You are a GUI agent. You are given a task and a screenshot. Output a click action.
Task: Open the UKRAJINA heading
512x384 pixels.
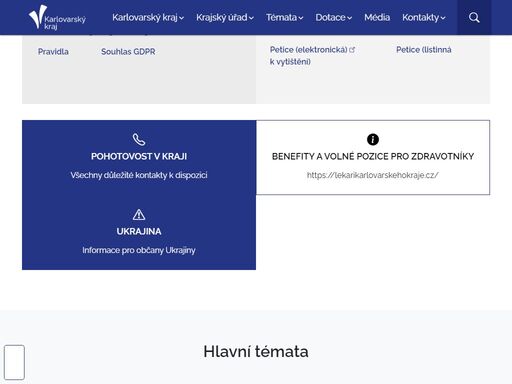pyautogui.click(x=139, y=231)
